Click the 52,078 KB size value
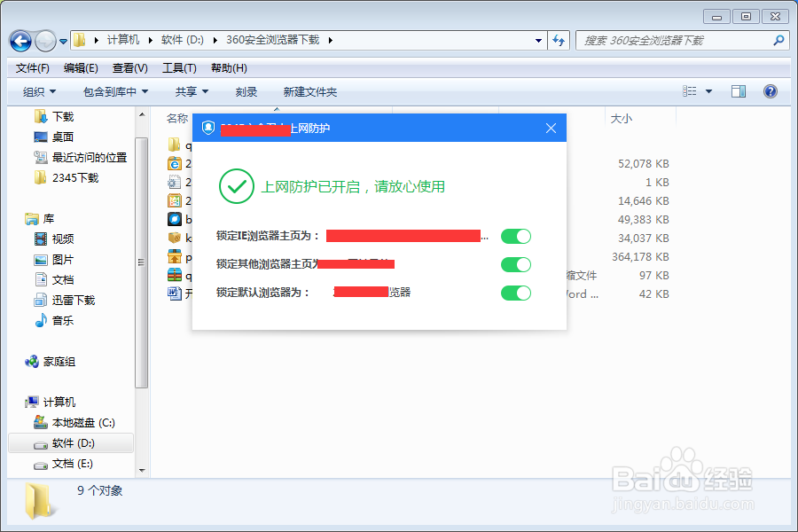 644,164
